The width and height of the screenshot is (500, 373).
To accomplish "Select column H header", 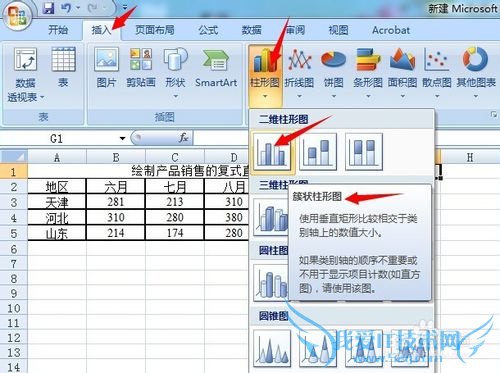I will [470, 157].
